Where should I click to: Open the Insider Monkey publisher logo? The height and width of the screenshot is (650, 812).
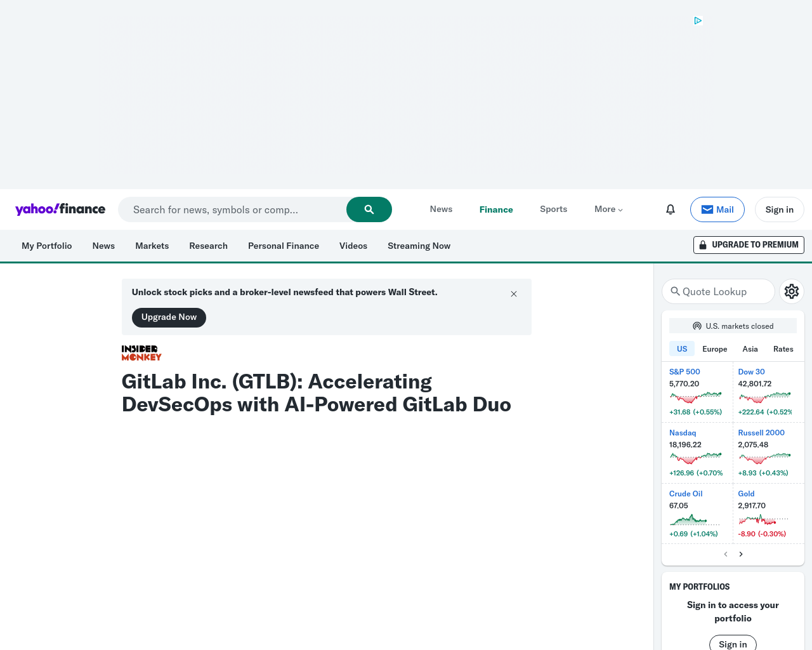click(141, 353)
